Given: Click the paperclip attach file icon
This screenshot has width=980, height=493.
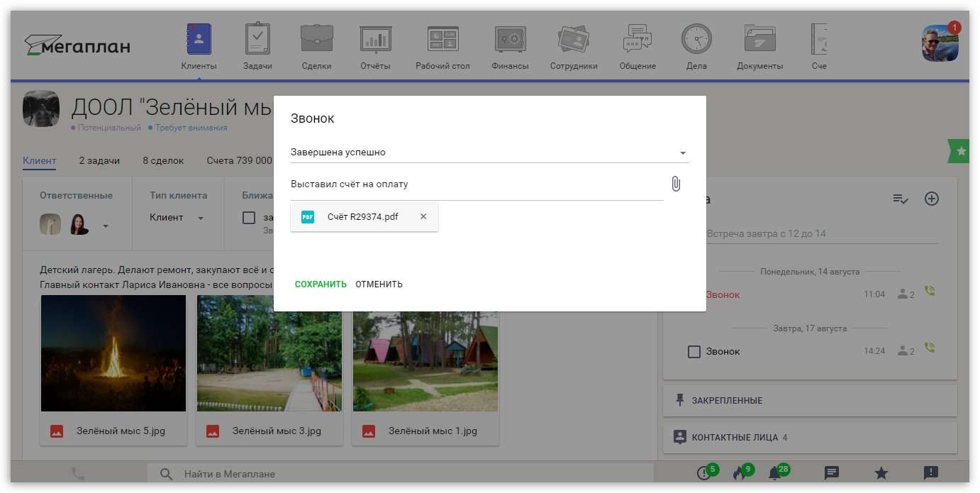Looking at the screenshot, I should (676, 184).
